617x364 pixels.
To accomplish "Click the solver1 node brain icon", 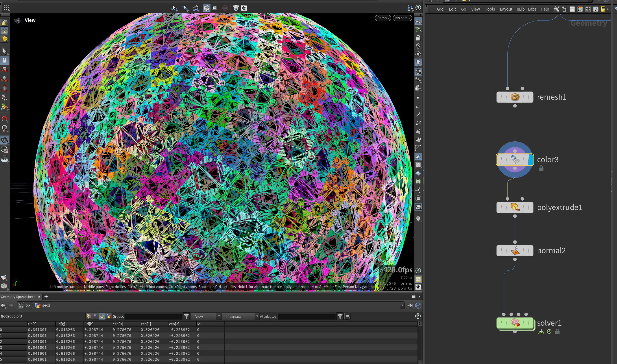I will pyautogui.click(x=515, y=323).
